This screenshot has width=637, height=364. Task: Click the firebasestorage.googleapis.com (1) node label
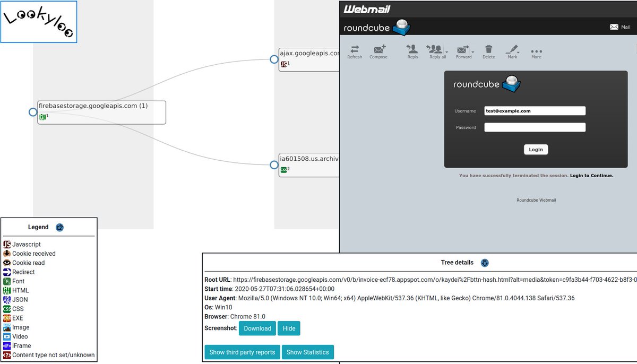coord(93,106)
